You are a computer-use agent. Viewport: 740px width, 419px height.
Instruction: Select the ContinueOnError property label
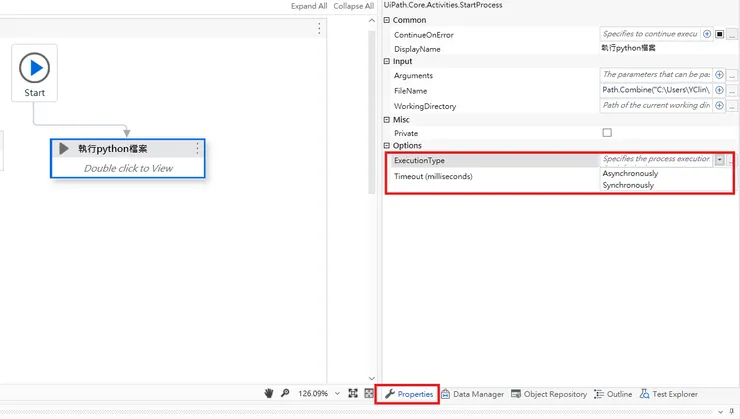pos(424,35)
